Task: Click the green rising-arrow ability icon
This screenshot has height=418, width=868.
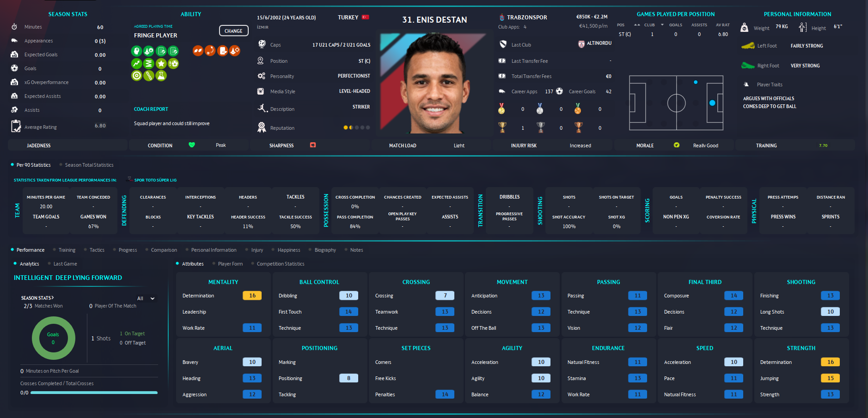Action: click(x=136, y=63)
